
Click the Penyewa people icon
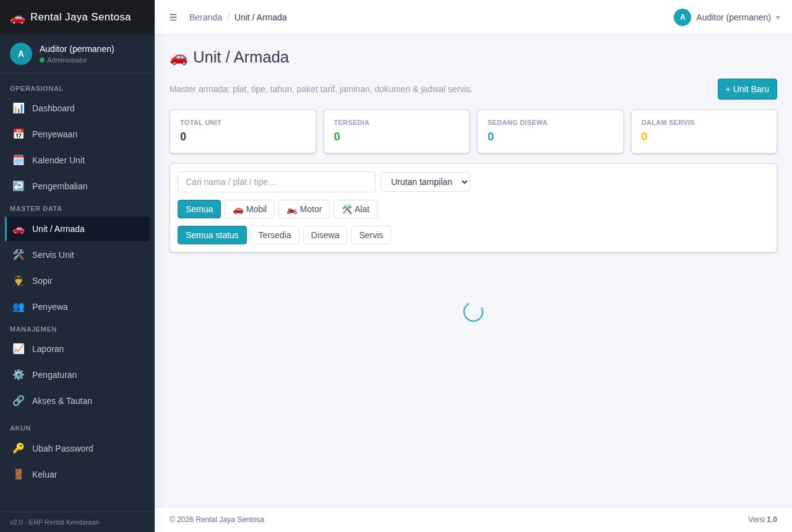point(19,307)
